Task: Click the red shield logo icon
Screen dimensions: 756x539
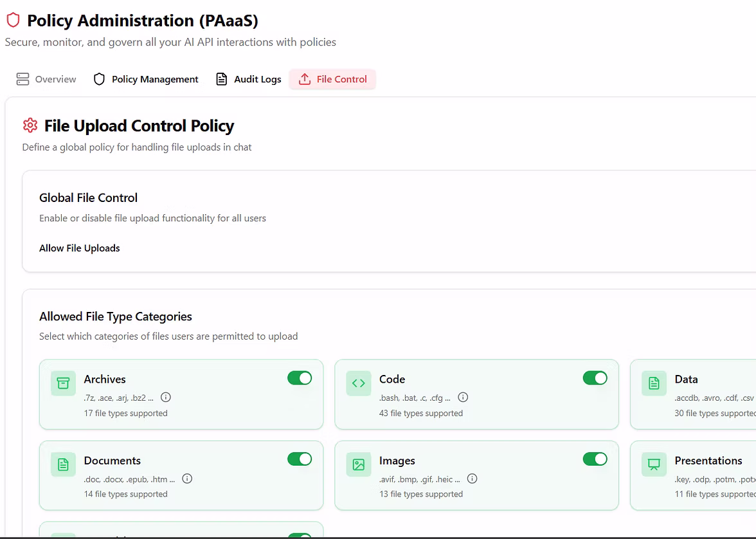Action: coord(13,21)
